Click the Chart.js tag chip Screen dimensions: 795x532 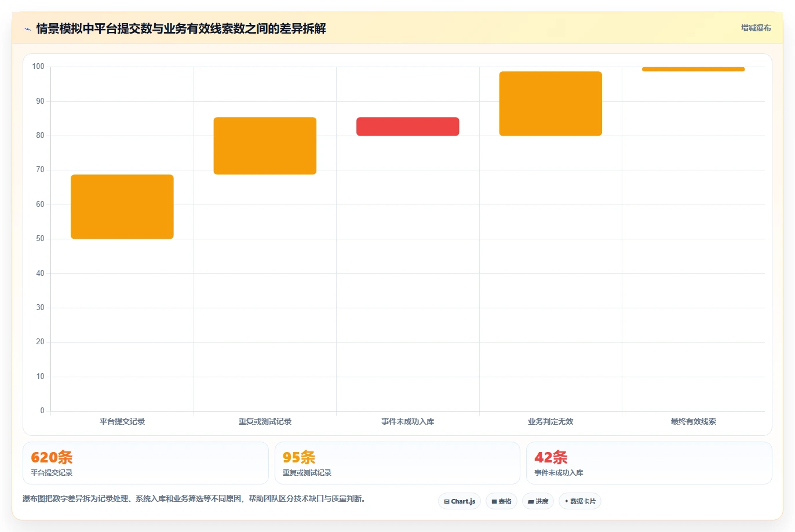pyautogui.click(x=460, y=501)
